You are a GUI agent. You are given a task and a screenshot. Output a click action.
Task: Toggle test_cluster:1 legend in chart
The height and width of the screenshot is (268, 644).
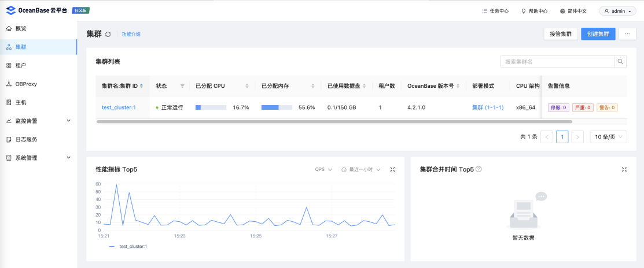coord(128,246)
